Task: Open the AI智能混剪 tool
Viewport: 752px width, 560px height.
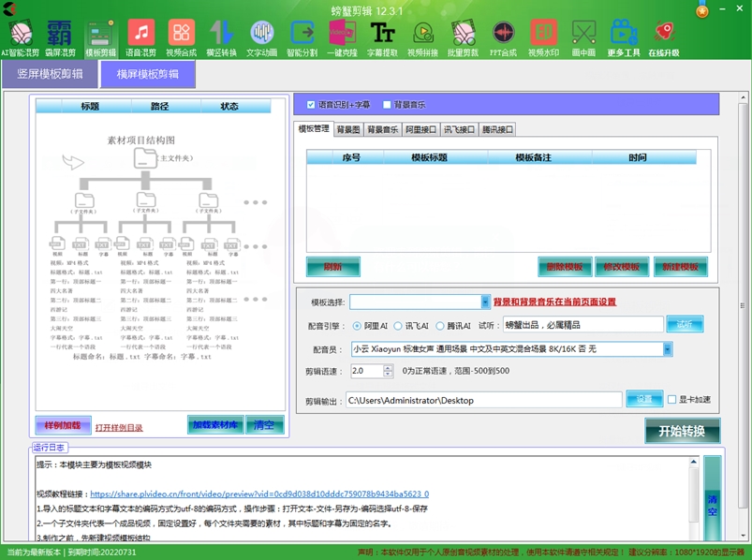Action: [21, 38]
